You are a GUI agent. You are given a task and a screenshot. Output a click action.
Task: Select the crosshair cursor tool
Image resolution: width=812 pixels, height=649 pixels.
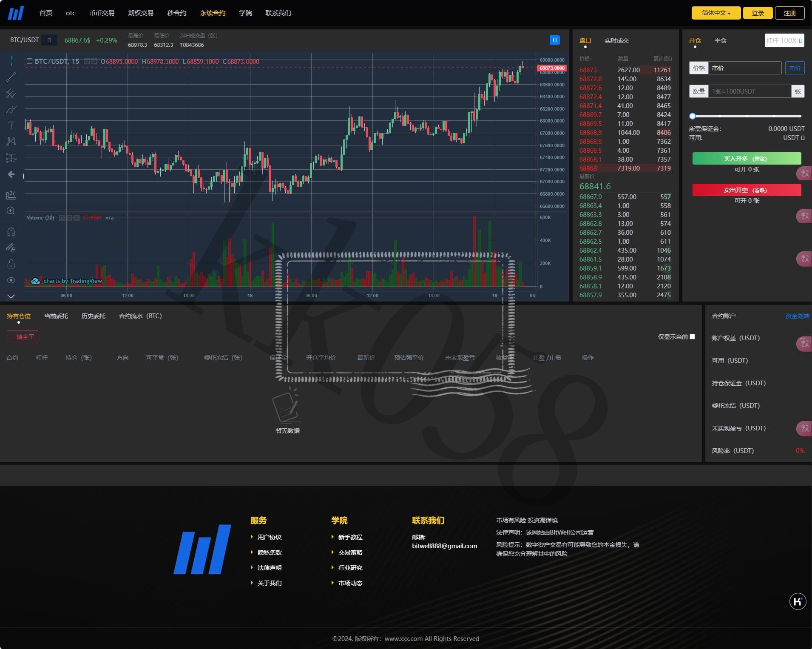coord(11,61)
